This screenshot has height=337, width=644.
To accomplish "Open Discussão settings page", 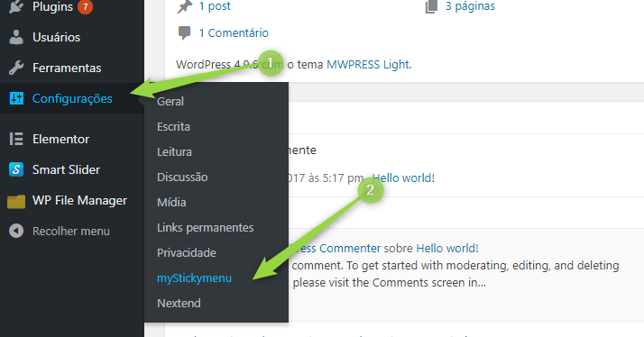I will click(182, 177).
